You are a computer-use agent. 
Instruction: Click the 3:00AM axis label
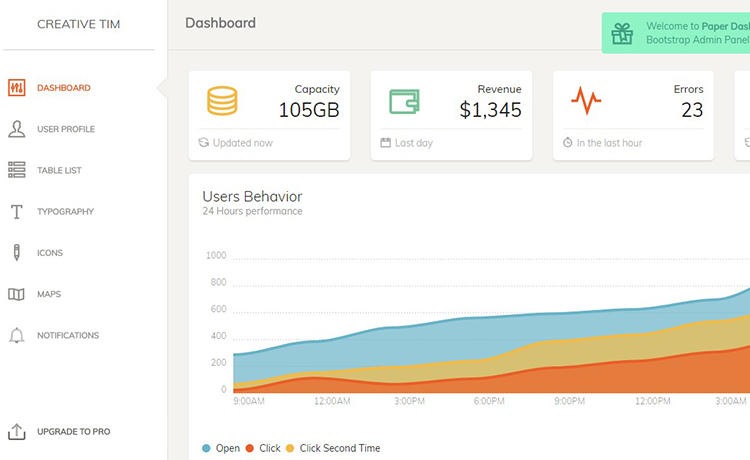[x=730, y=401]
